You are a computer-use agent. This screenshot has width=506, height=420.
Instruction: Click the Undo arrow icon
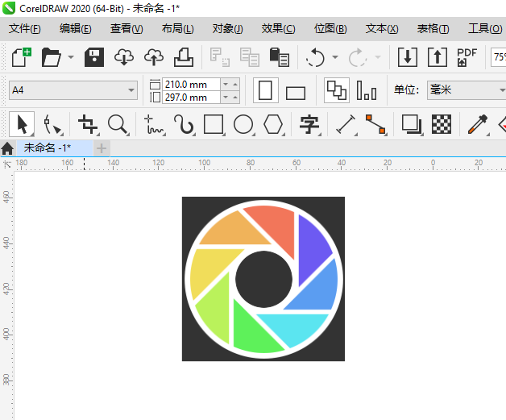pos(315,57)
